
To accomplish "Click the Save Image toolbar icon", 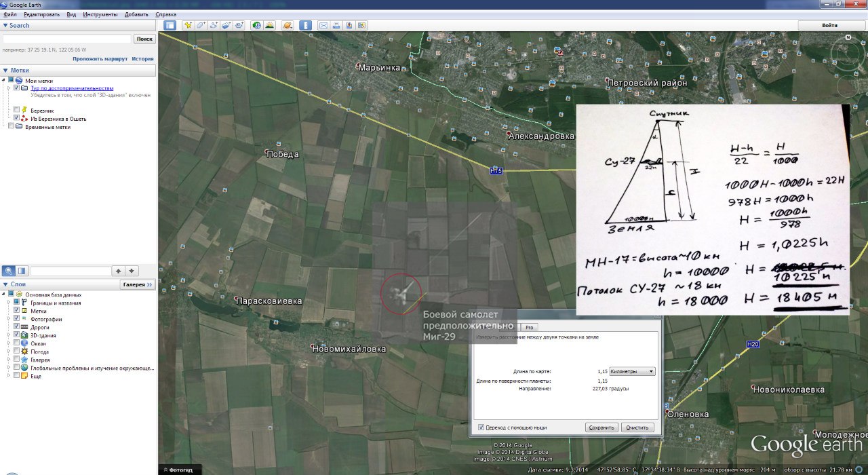I will pyautogui.click(x=349, y=25).
